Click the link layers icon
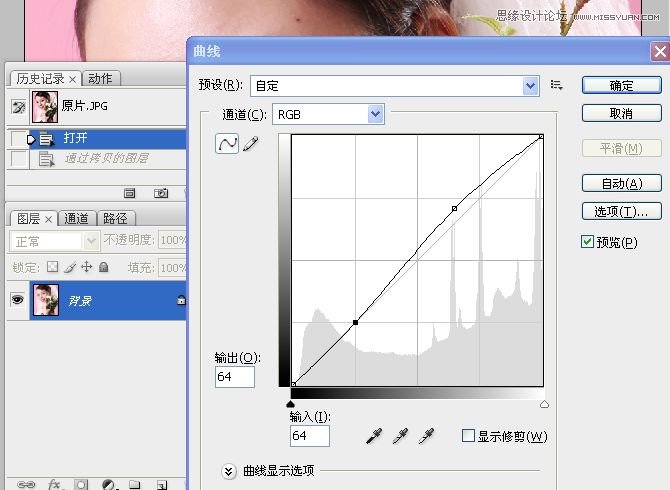 pyautogui.click(x=26, y=484)
